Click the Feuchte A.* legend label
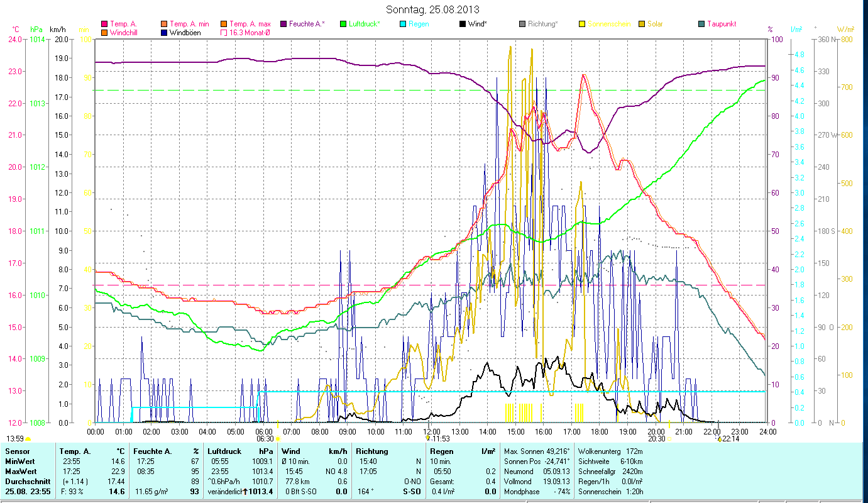 tap(307, 24)
